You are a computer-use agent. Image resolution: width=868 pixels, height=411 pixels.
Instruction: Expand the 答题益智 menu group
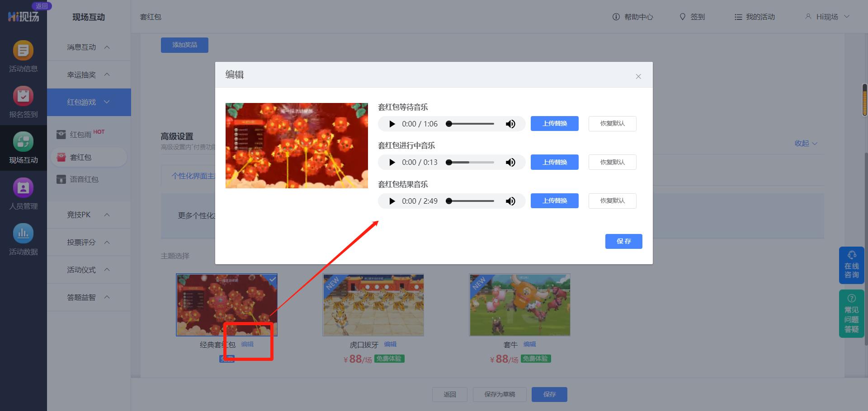[89, 297]
